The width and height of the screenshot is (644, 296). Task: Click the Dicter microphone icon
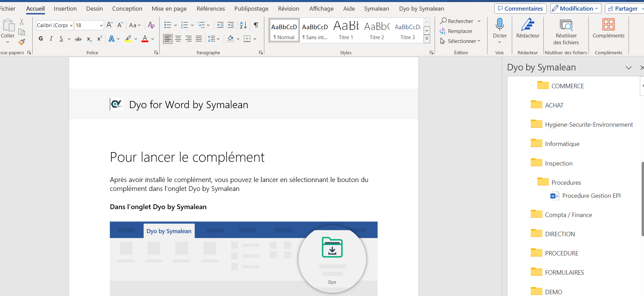click(500, 25)
